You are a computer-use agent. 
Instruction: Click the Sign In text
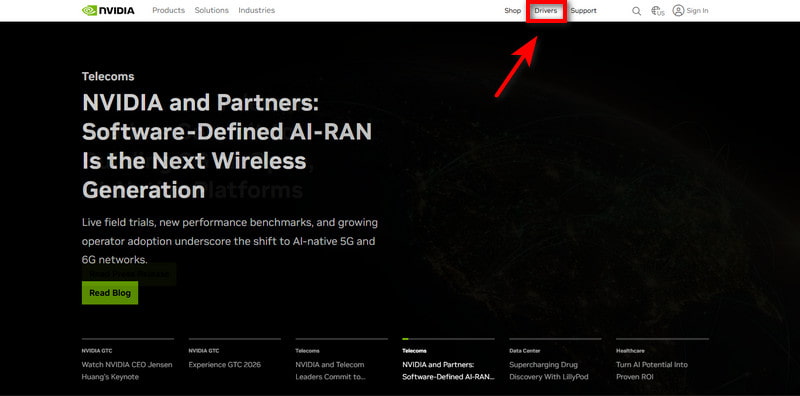coord(697,11)
